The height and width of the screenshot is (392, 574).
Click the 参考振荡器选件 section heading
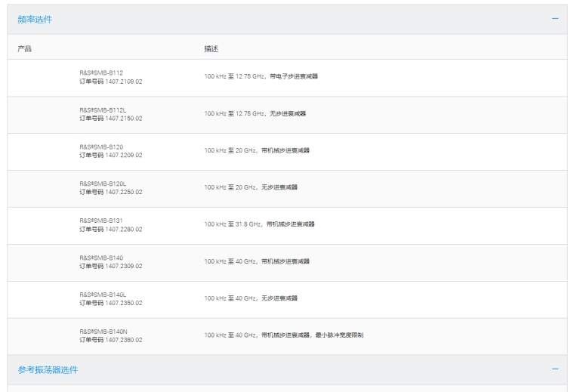click(x=48, y=370)
